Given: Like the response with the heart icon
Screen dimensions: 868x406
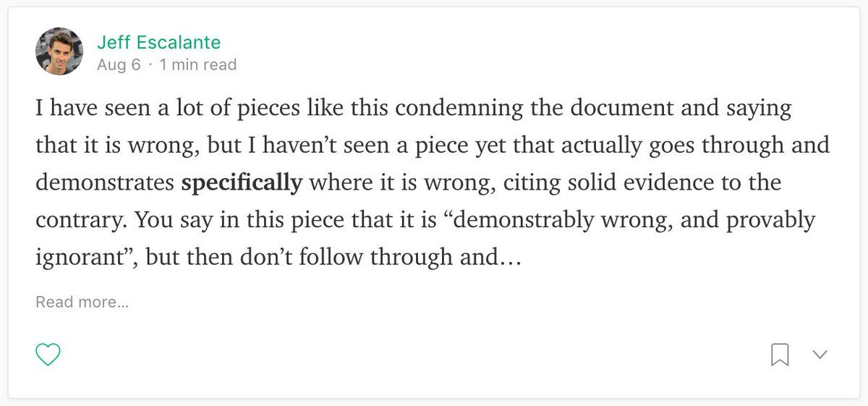Looking at the screenshot, I should click(48, 355).
